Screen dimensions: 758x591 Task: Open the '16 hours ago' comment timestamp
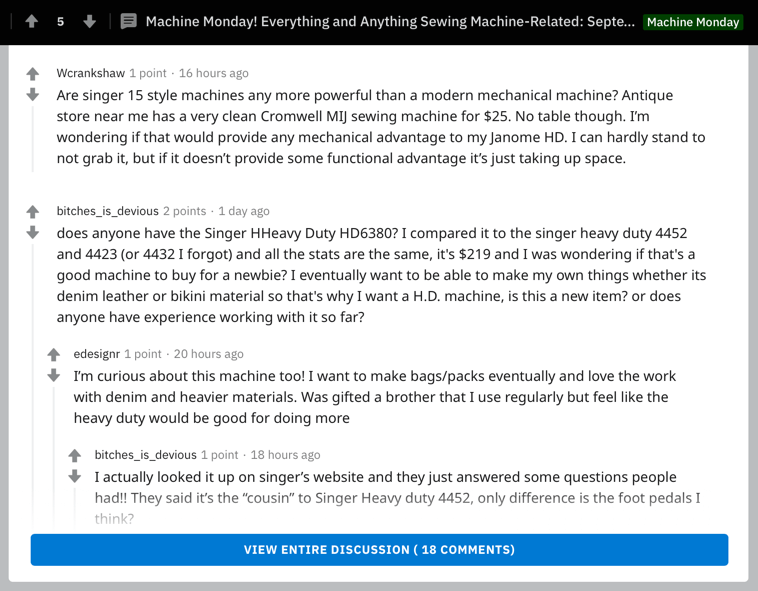pos(214,73)
